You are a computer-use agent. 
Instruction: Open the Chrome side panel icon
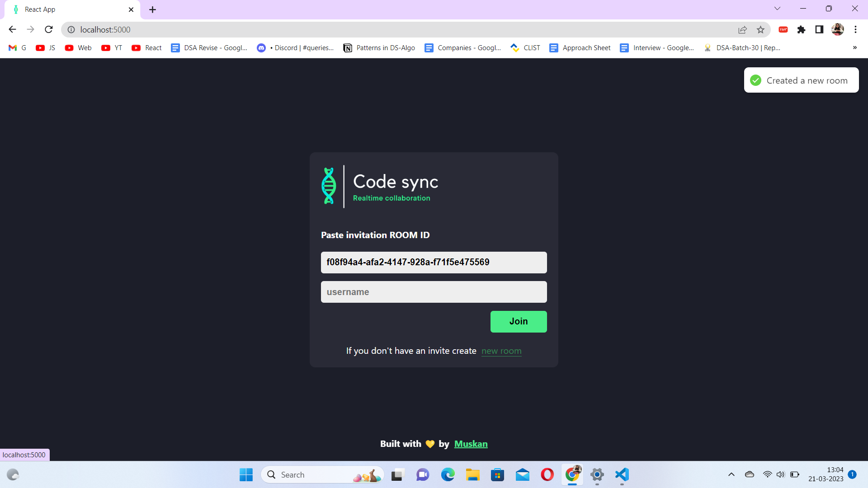pos(819,29)
